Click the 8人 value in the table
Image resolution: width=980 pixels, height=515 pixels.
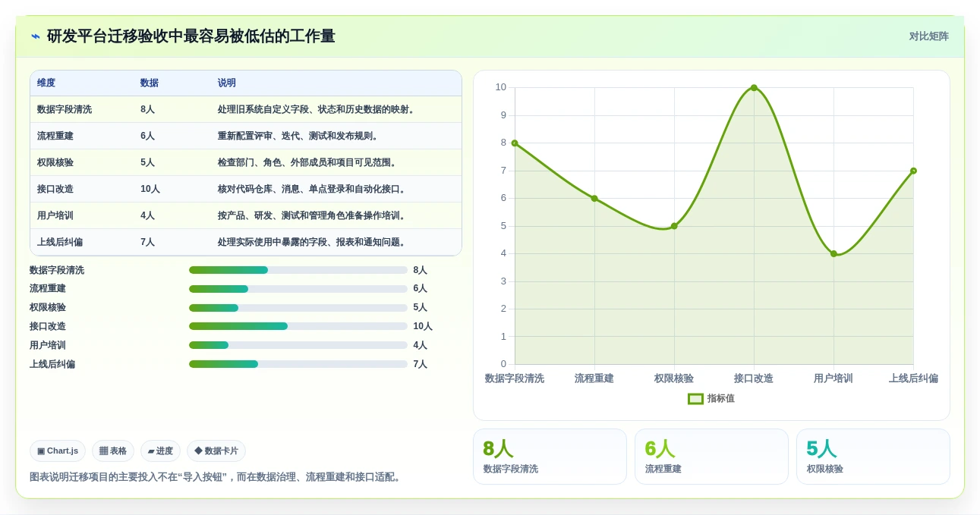tap(147, 109)
